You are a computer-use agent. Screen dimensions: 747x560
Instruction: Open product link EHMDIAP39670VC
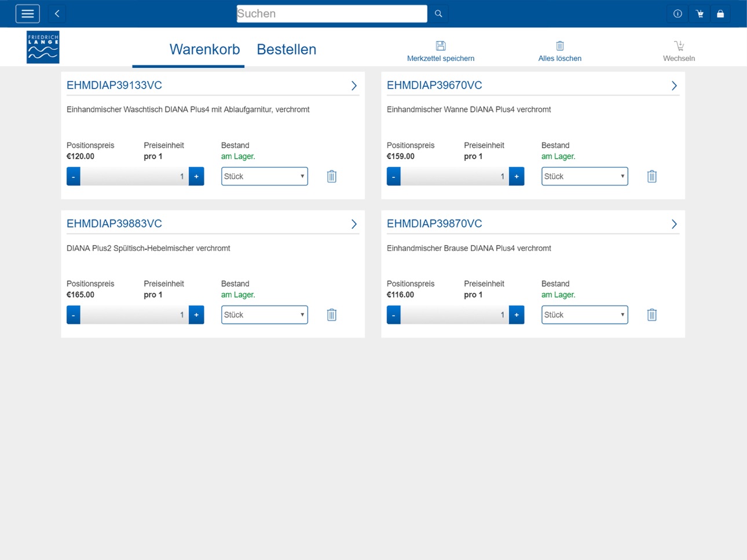[x=434, y=85]
